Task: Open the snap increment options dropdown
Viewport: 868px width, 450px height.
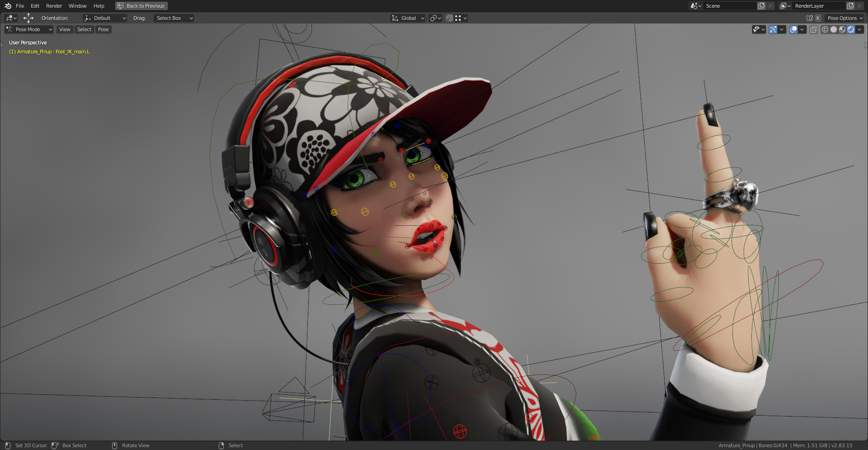Action: coord(461,18)
